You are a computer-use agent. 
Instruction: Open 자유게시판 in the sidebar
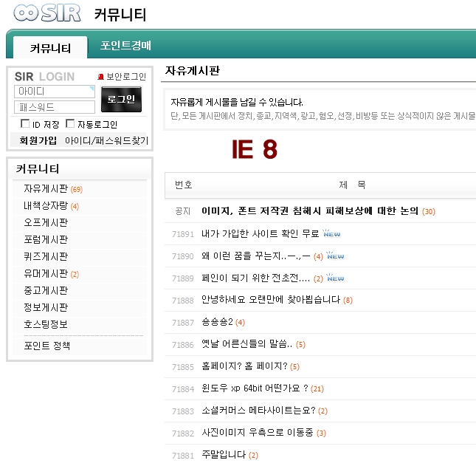[x=46, y=189]
